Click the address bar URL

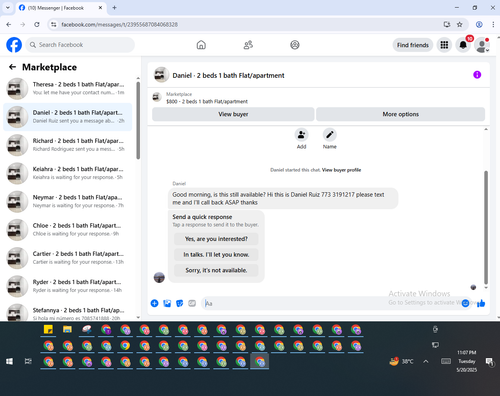(x=119, y=24)
